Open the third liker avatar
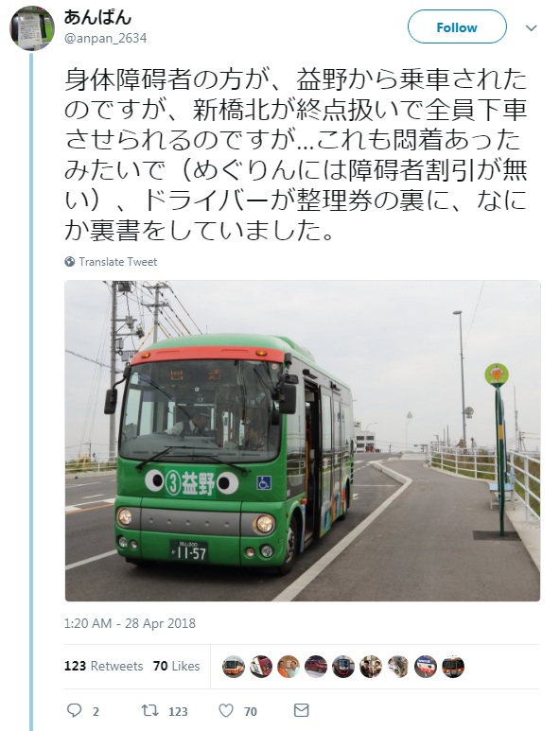560x731 pixels. pos(289,666)
